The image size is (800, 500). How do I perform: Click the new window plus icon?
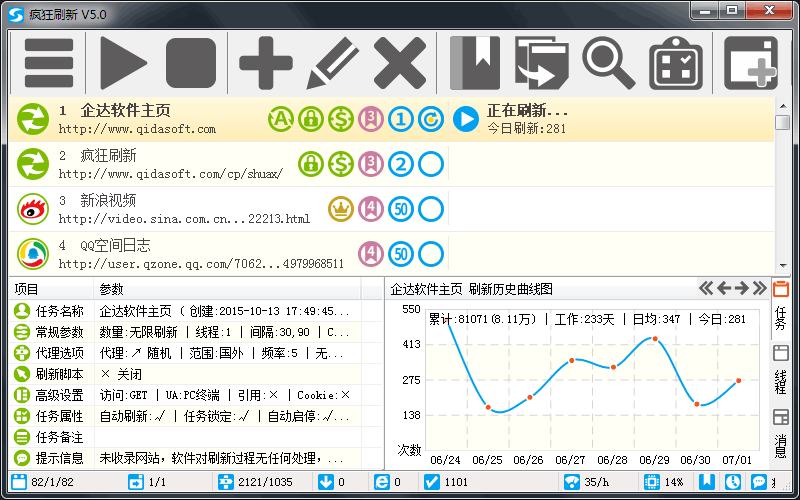tap(750, 63)
